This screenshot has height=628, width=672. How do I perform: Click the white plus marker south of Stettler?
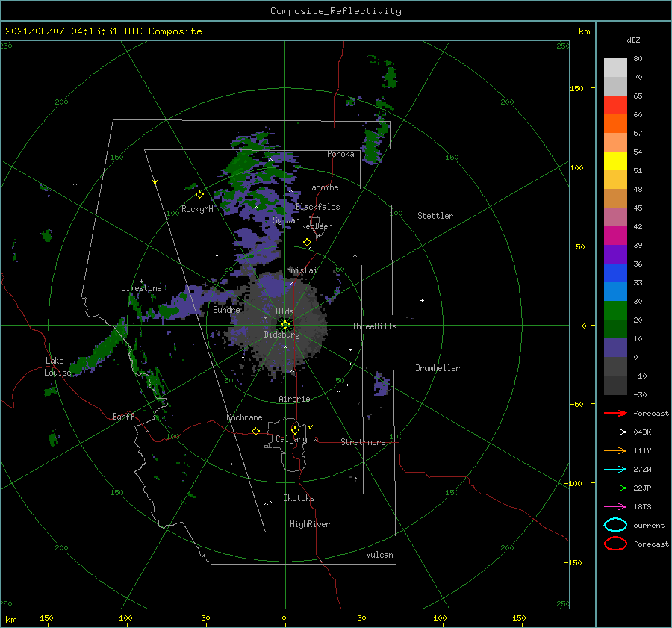point(422,300)
